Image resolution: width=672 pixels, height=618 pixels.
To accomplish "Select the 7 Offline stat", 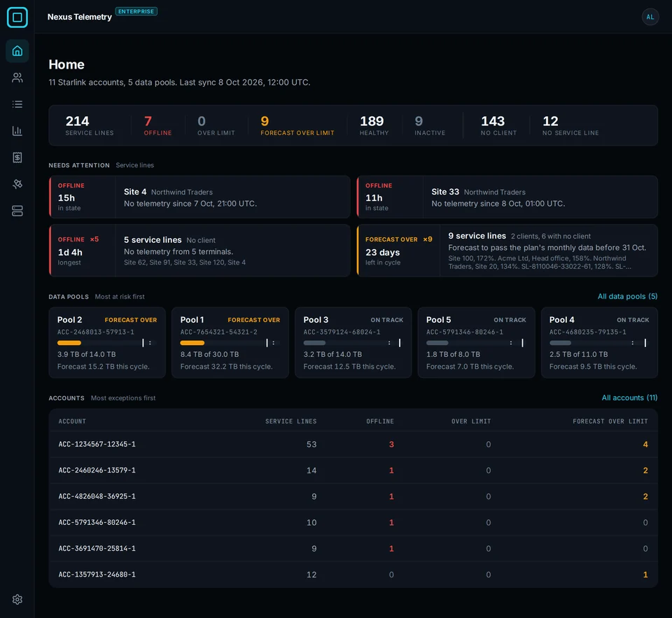I will tap(157, 125).
